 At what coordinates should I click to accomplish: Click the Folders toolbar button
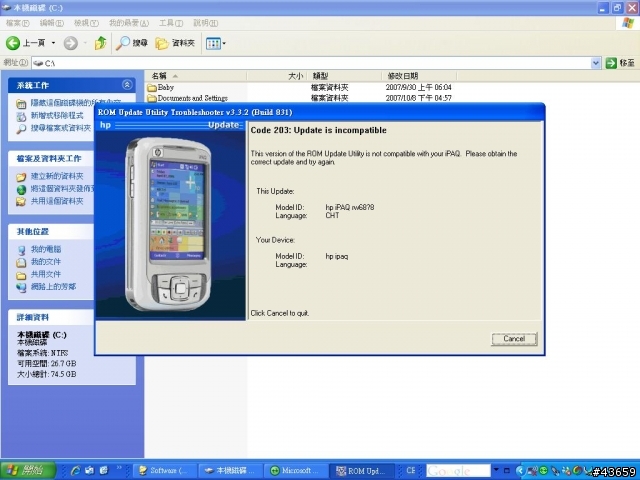(x=175, y=43)
